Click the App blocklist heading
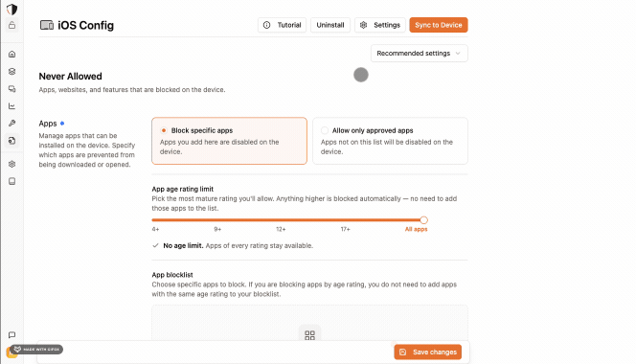 [172, 275]
